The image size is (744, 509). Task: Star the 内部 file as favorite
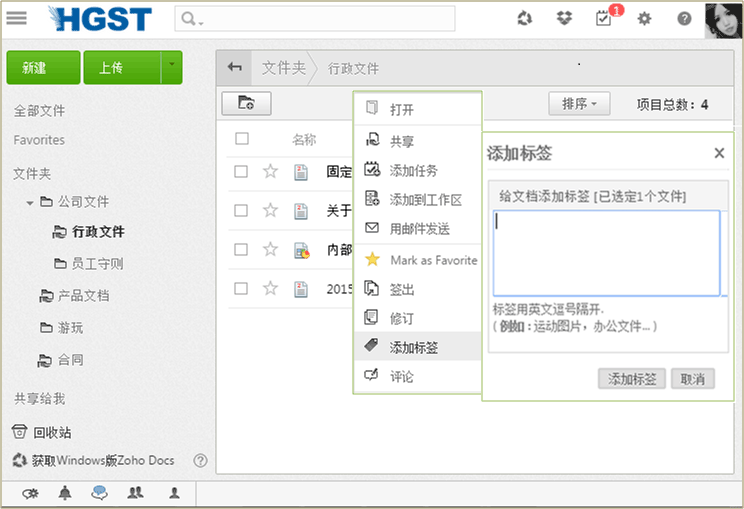click(x=270, y=249)
